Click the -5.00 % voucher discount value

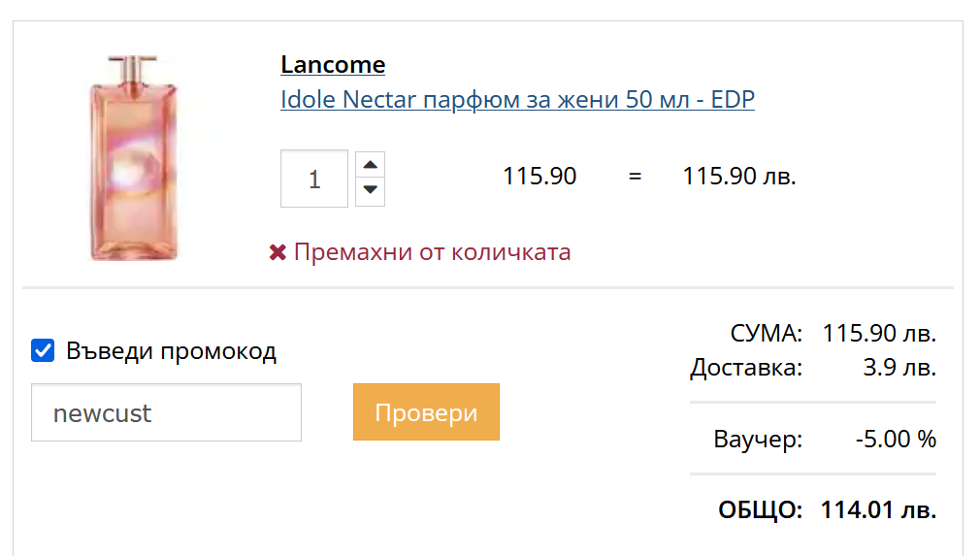[x=896, y=439]
